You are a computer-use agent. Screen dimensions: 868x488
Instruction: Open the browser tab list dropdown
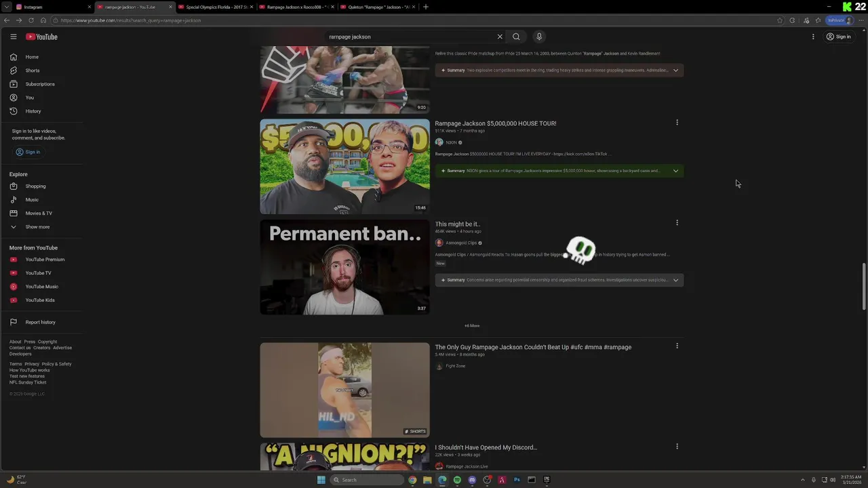[x=7, y=7]
